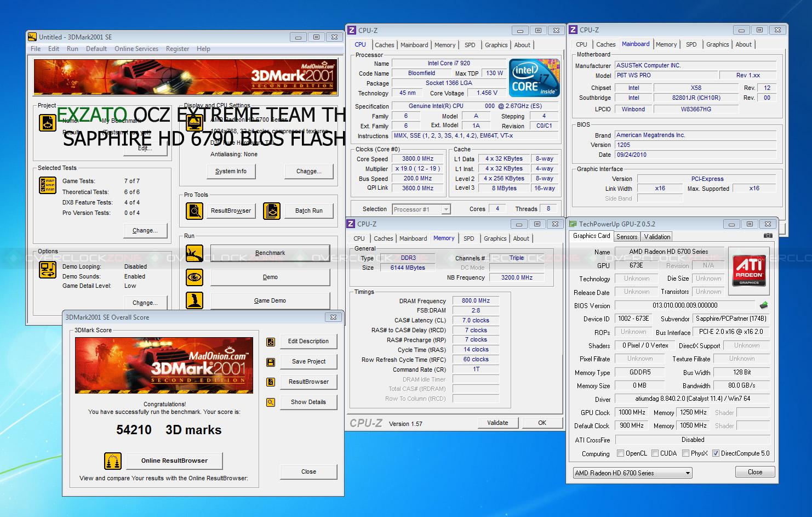
Task: Open SPD tab in CPU-Z Memory window
Action: click(x=468, y=238)
